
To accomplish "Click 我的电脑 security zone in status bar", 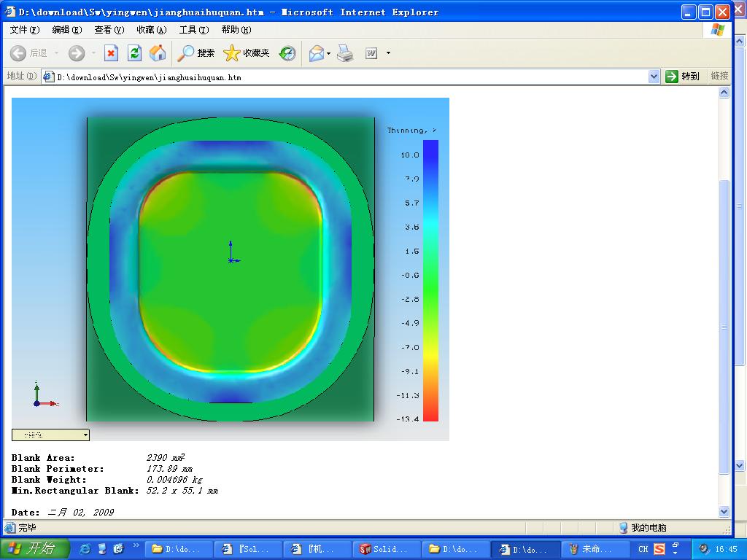I will click(643, 528).
